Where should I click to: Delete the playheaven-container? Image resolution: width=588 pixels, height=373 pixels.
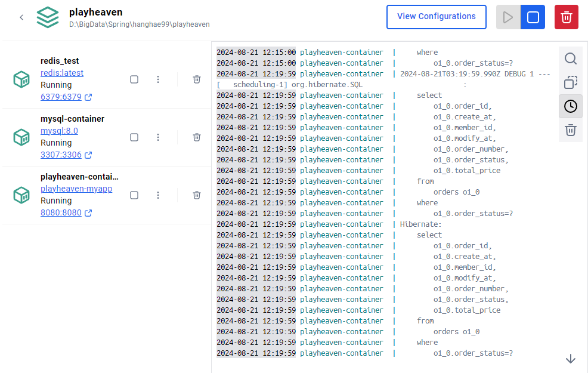tap(197, 195)
